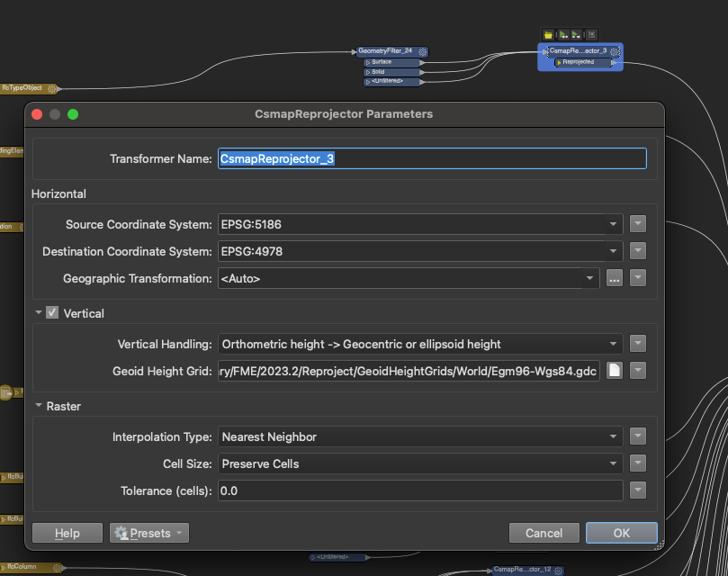Select the GeometryFilter_24 transformer on canvas
The height and width of the screenshot is (576, 728).
click(x=392, y=51)
